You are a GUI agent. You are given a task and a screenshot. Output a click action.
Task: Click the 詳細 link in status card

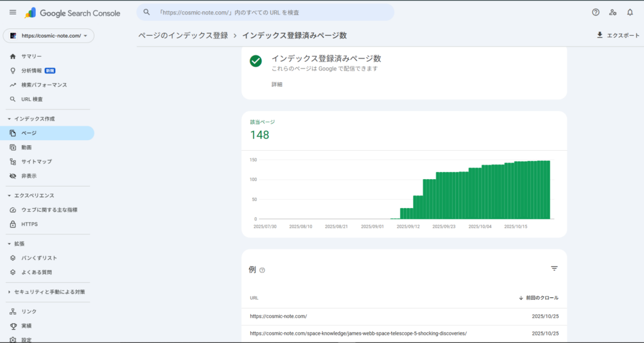tap(277, 84)
